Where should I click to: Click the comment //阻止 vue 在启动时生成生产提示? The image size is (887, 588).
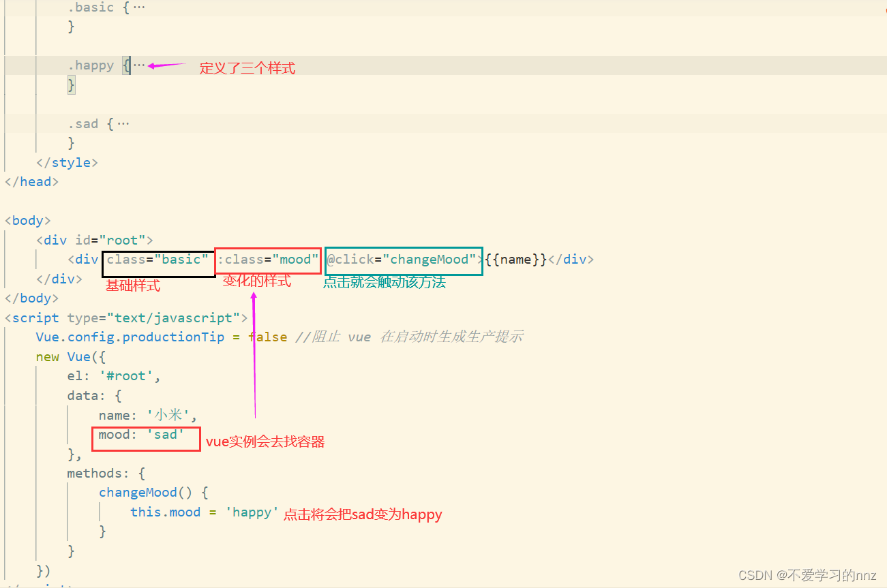coord(409,337)
